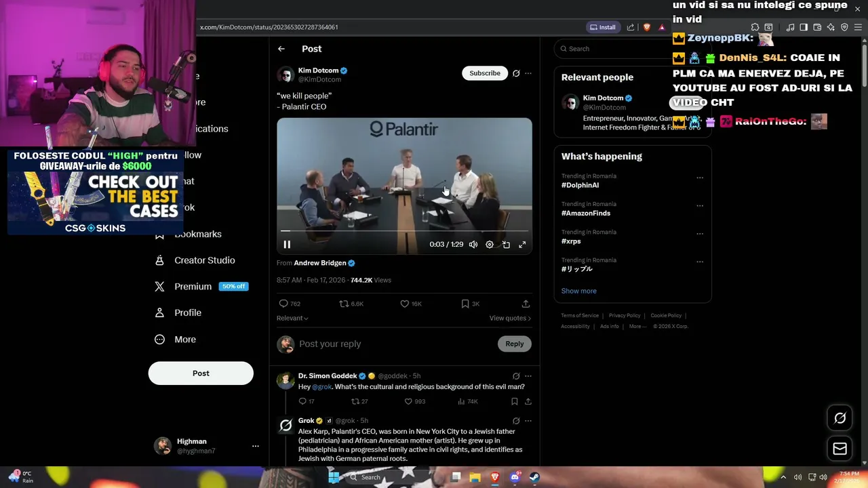The height and width of the screenshot is (488, 868).
Task: Expand the Relevant replies sort dropdown
Action: point(292,318)
